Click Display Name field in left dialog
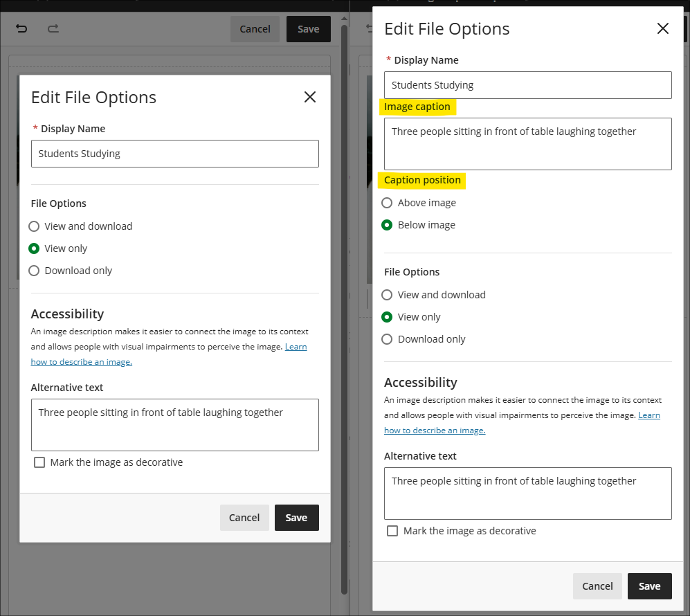690x616 pixels. click(x=174, y=154)
